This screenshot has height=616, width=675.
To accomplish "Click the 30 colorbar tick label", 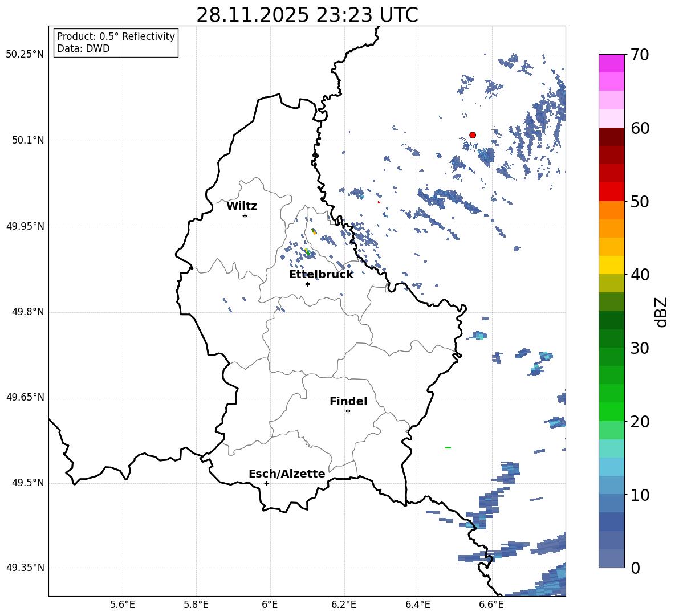I will point(640,348).
